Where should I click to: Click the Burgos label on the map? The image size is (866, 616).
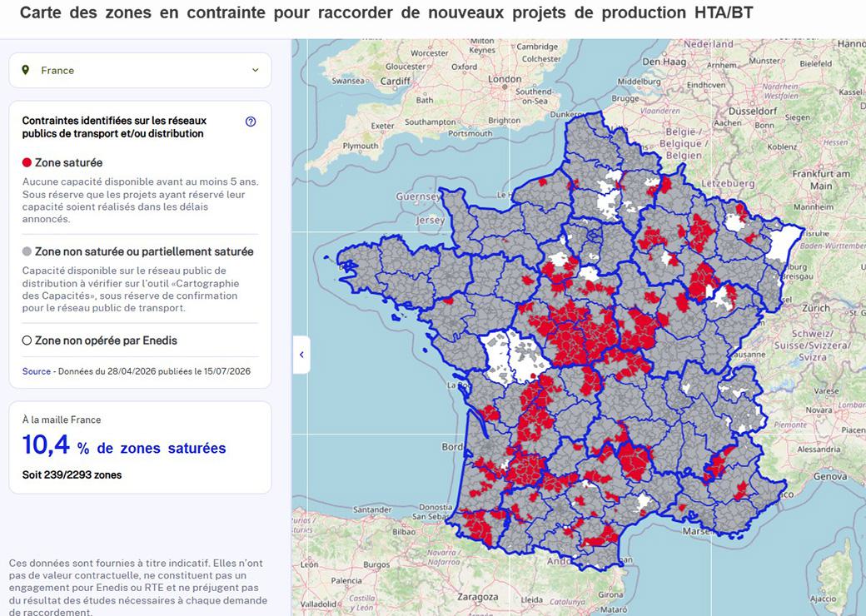[376, 564]
